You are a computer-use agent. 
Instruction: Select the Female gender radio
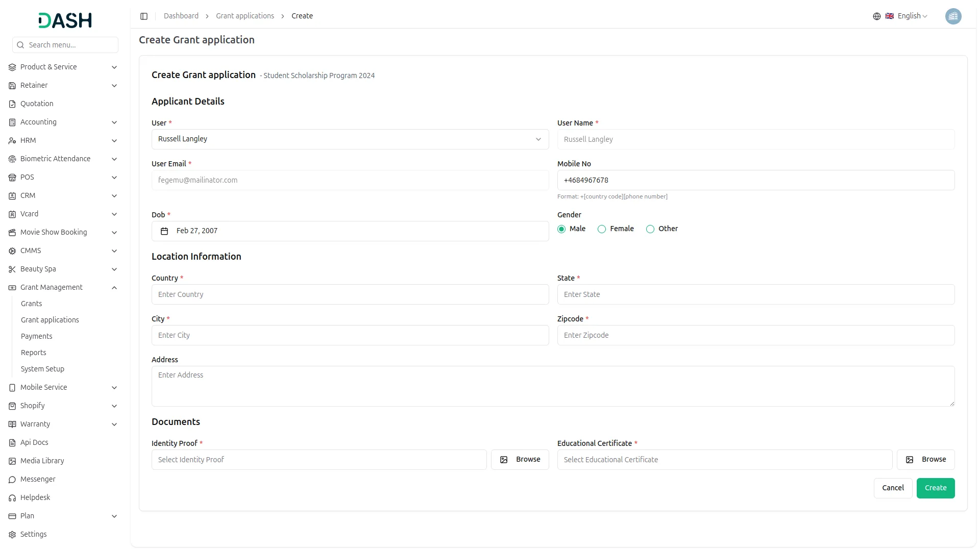click(x=602, y=229)
